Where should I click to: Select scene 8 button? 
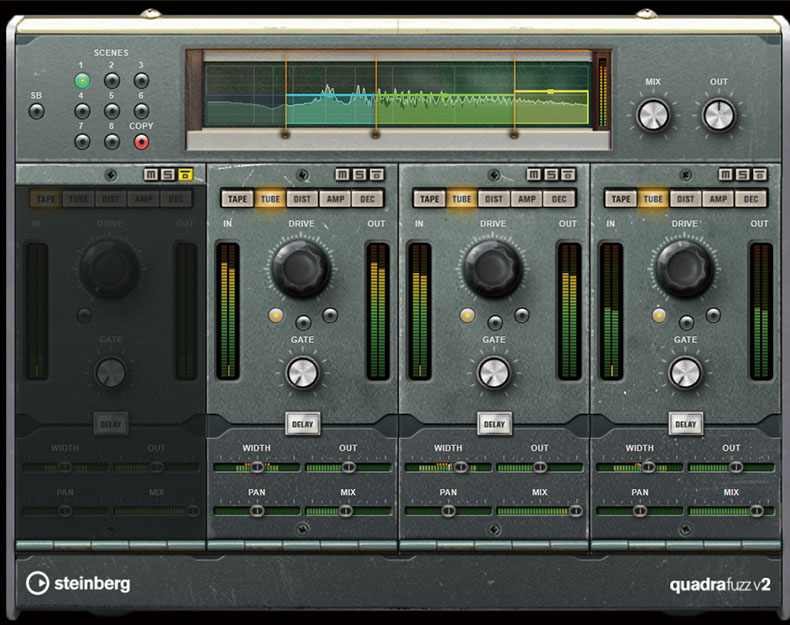[x=112, y=142]
